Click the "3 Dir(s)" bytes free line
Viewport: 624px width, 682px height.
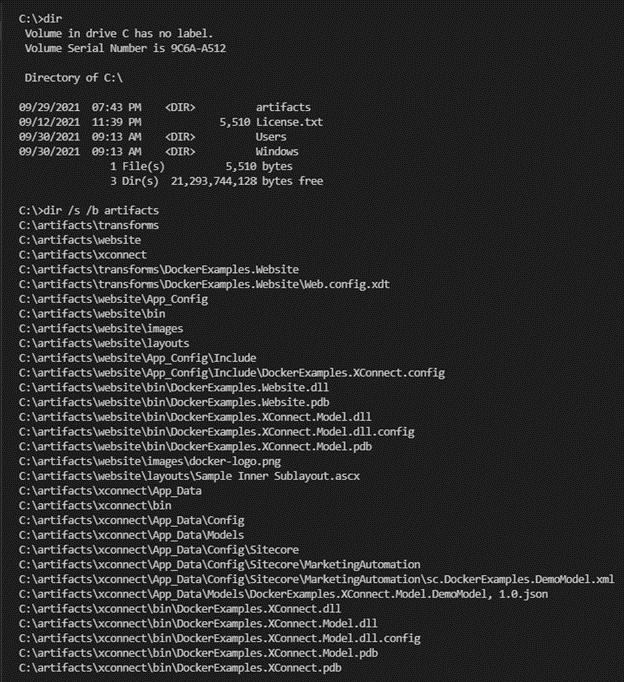click(217, 181)
